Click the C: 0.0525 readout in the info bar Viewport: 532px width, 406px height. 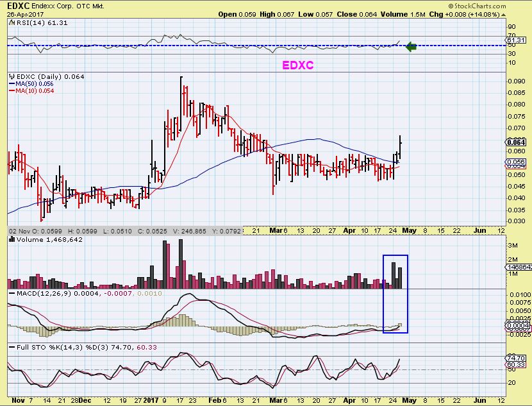click(x=153, y=231)
